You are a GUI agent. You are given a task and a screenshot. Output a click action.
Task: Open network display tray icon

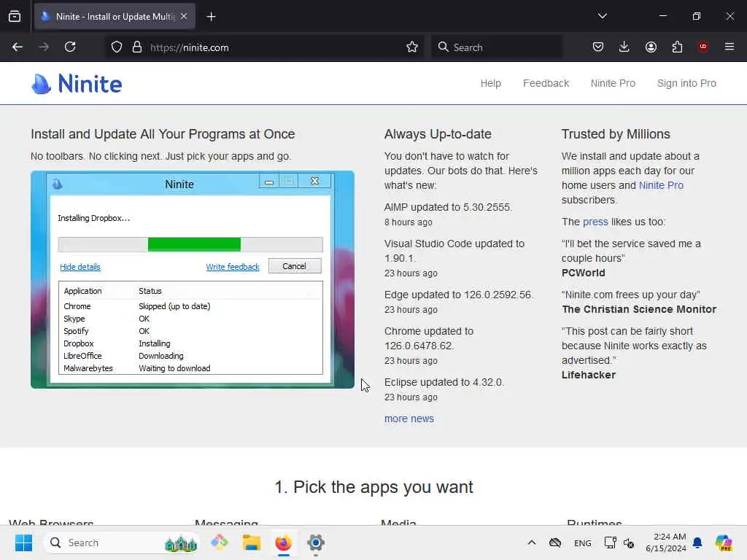click(x=610, y=542)
